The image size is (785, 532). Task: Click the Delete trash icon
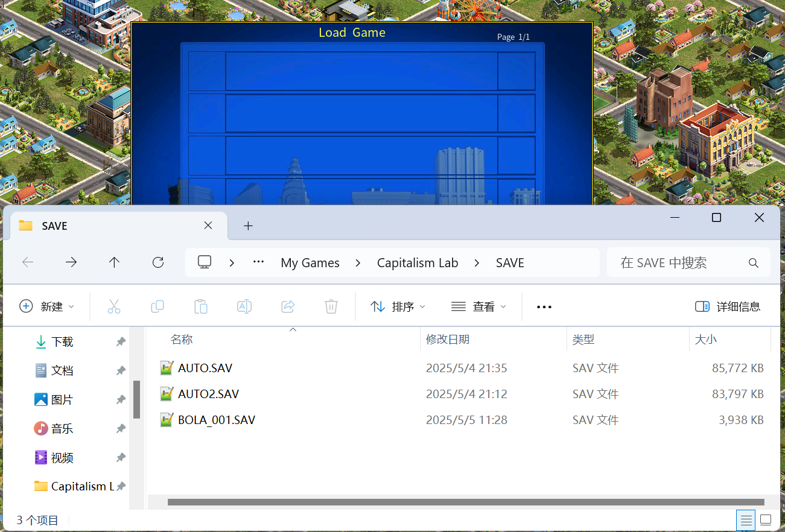tap(331, 306)
